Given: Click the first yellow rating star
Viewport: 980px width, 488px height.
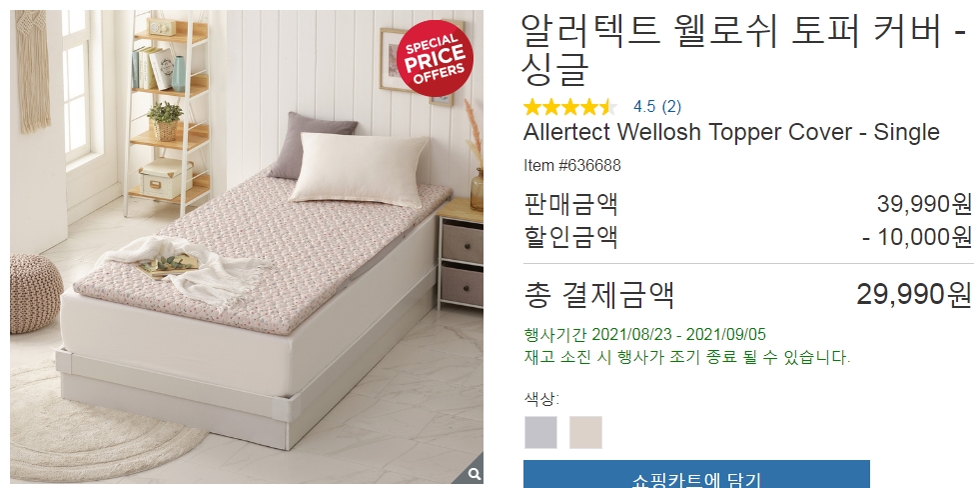Looking at the screenshot, I should pyautogui.click(x=532, y=107).
